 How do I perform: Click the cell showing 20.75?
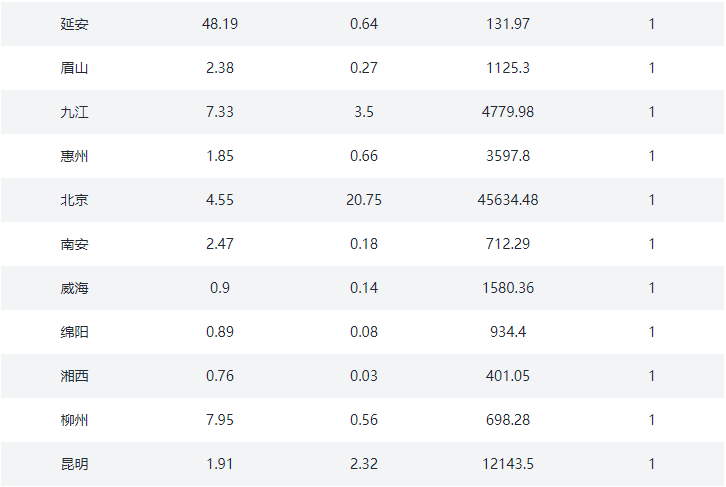pos(364,200)
